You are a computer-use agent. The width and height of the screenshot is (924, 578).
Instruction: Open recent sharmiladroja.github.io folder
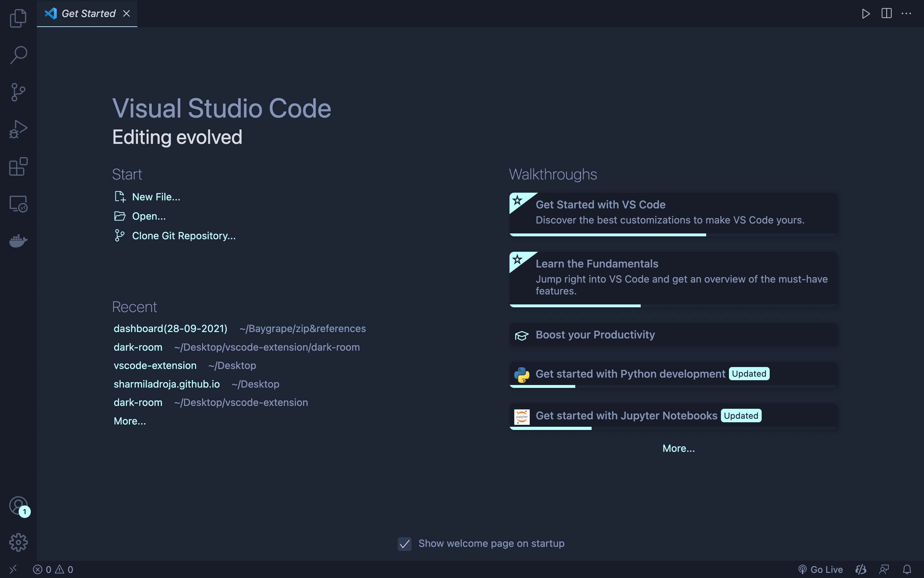[x=167, y=384]
